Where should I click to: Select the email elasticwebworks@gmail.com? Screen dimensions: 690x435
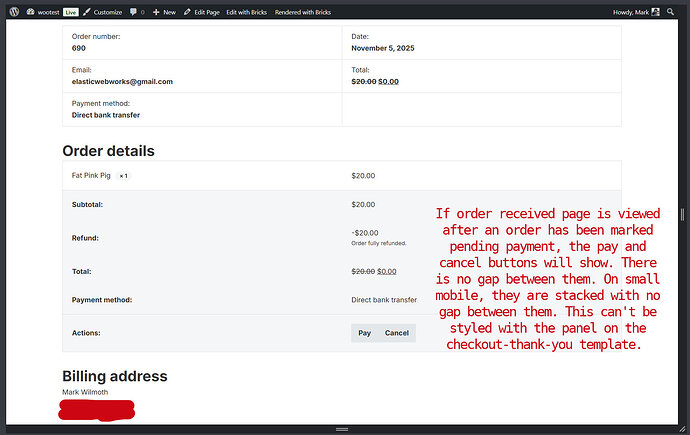(122, 81)
